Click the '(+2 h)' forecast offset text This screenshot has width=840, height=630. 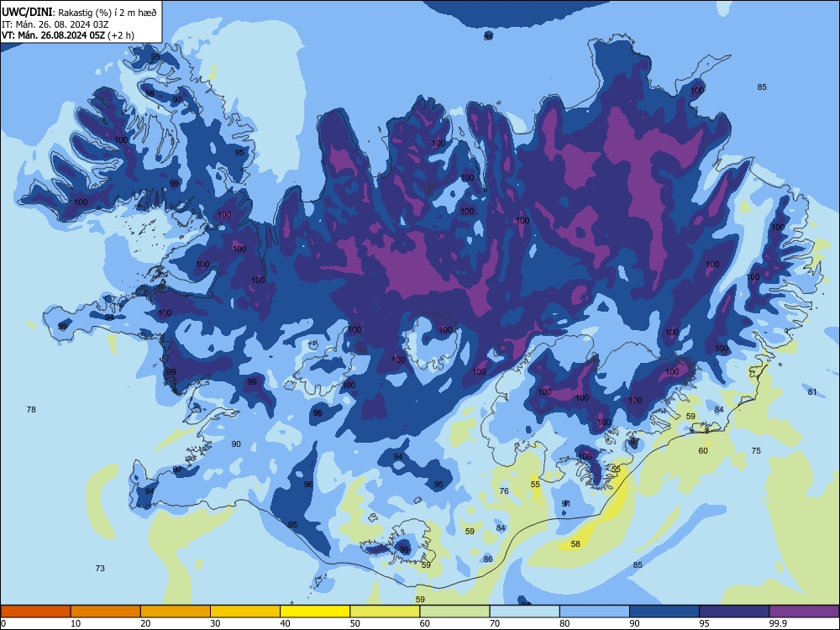121,35
